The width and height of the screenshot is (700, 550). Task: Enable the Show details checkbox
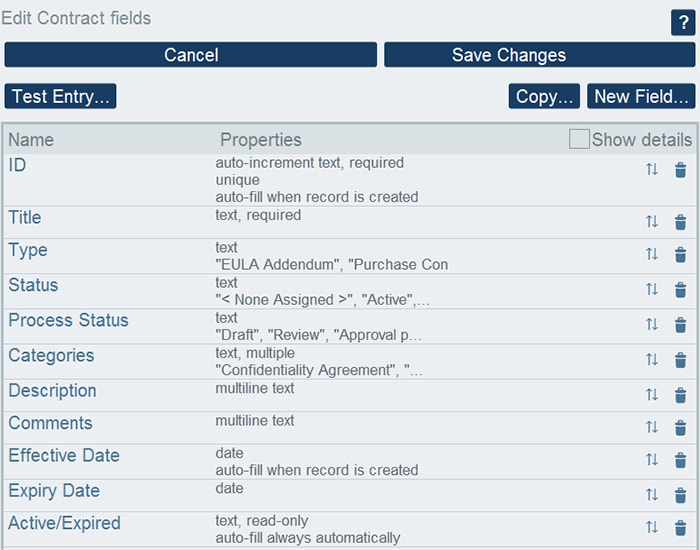(x=579, y=139)
